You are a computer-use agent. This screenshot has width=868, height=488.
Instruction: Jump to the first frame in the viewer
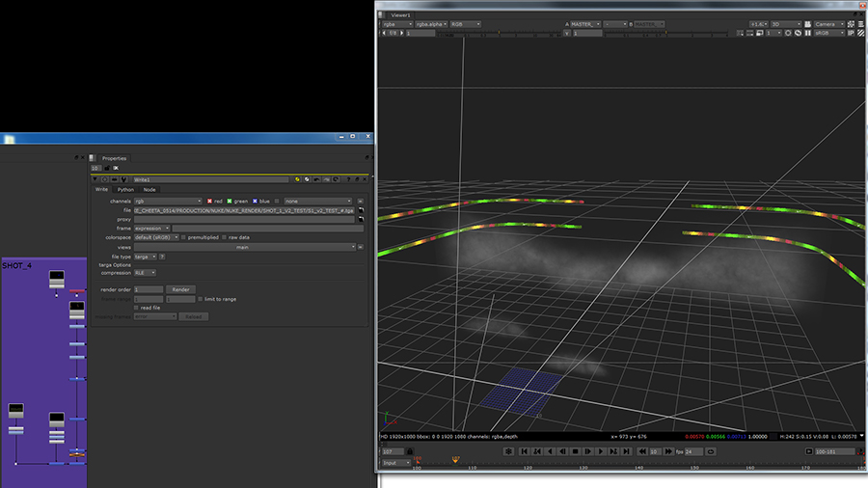(x=525, y=451)
